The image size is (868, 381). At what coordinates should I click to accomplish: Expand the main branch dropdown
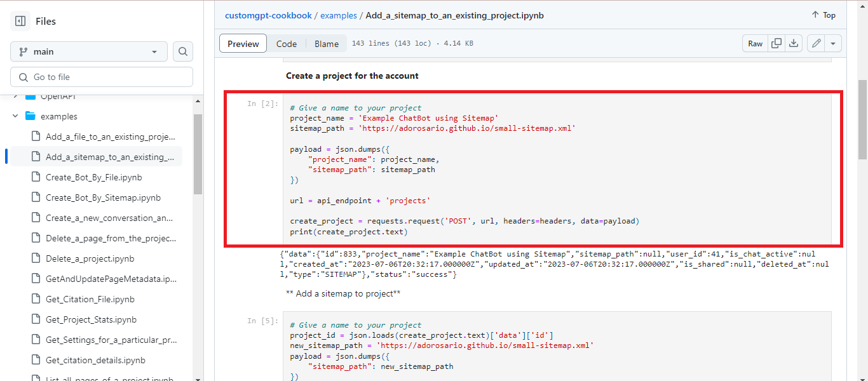click(x=88, y=51)
